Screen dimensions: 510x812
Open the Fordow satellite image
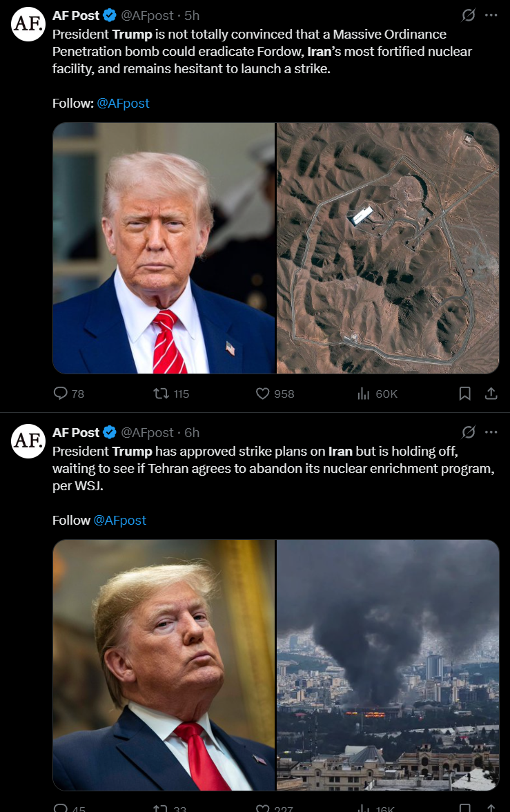388,248
